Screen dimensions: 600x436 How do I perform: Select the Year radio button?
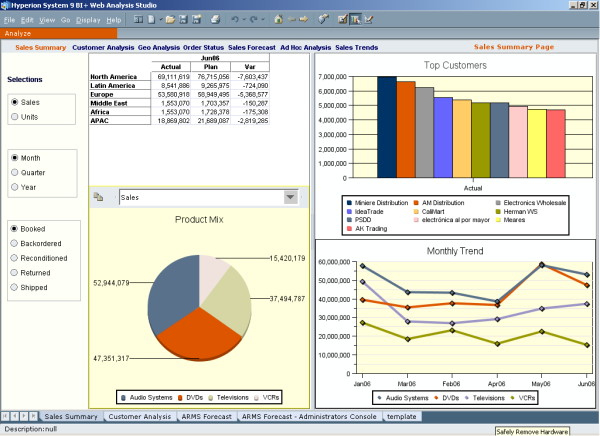point(15,187)
